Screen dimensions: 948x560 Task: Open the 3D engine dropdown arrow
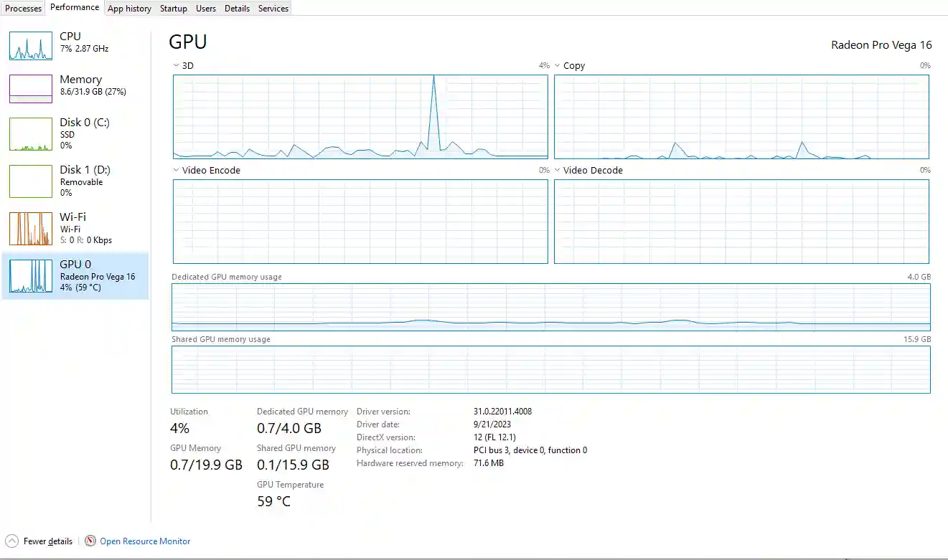point(177,65)
